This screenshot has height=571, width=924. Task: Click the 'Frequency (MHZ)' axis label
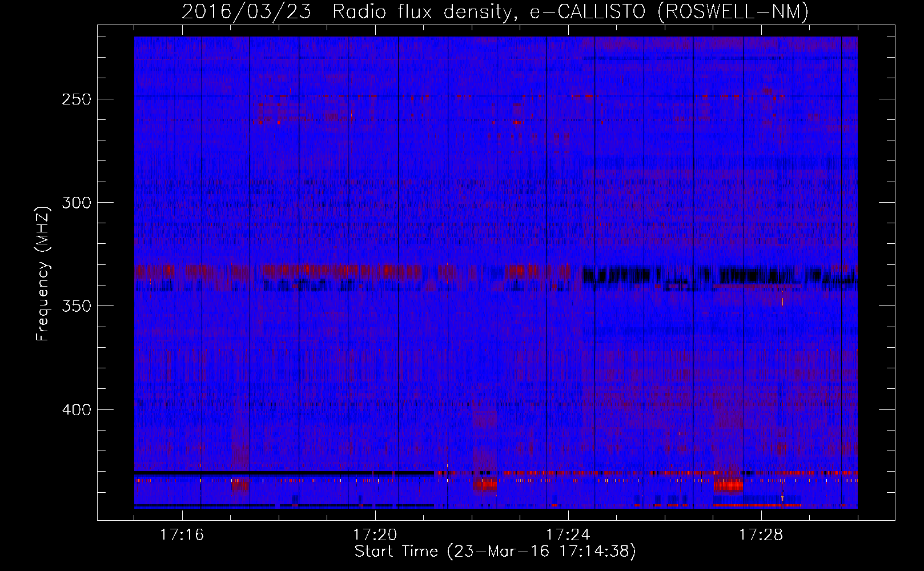point(43,274)
